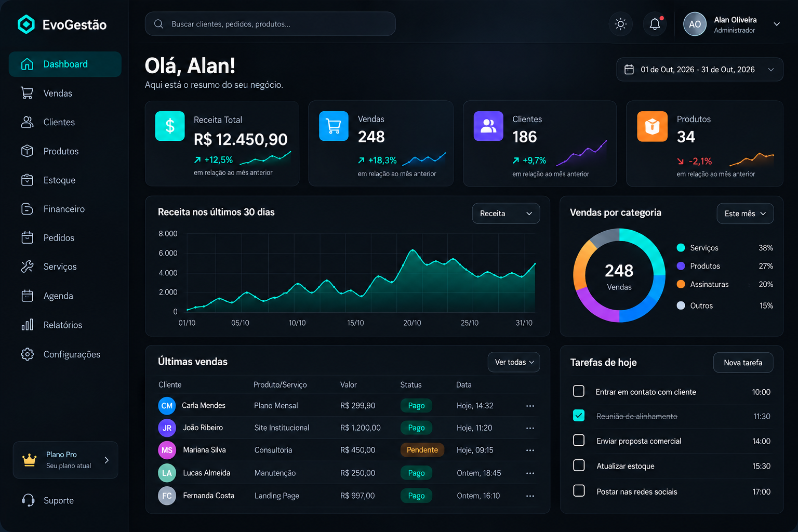Screen dimensions: 798x532
Task: Click the dollar sign Receita Total icon
Action: (170, 126)
